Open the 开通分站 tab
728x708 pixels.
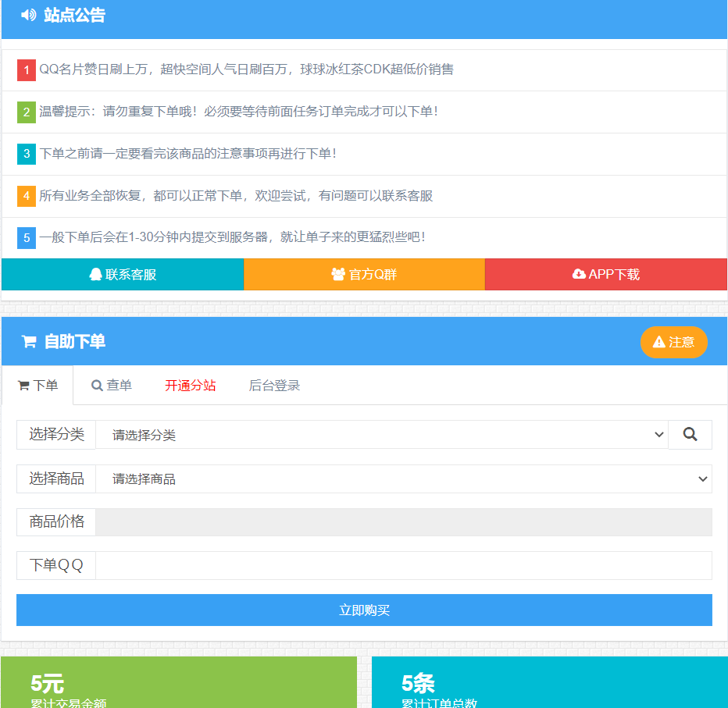pyautogui.click(x=190, y=386)
